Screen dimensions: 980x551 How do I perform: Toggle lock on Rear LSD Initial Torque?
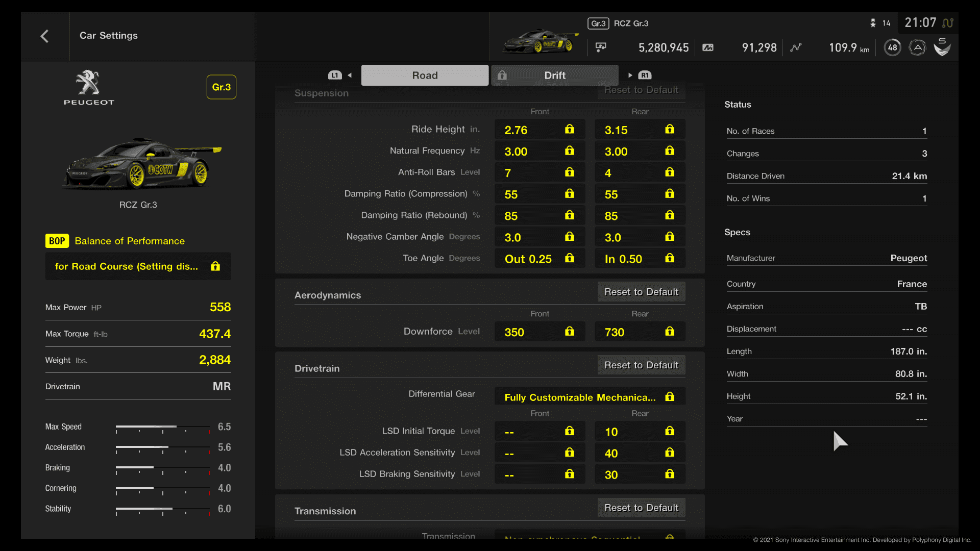click(670, 431)
